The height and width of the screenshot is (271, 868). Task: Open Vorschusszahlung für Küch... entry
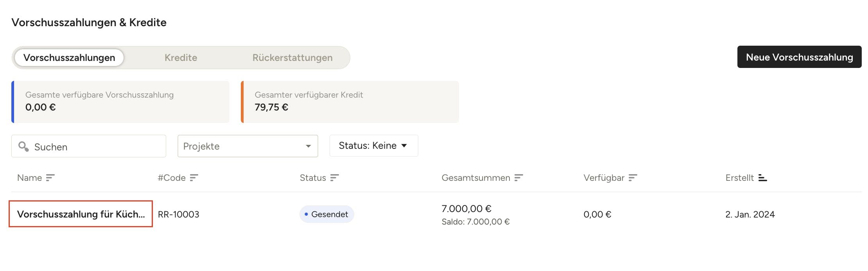pos(81,214)
